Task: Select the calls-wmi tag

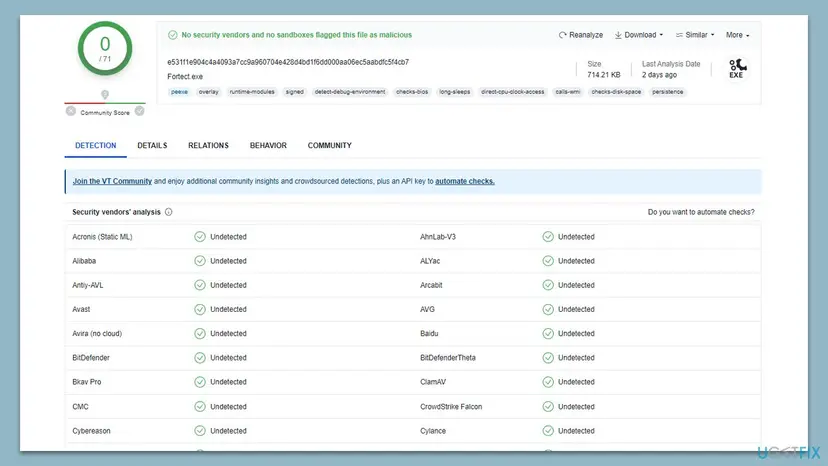Action: pyautogui.click(x=568, y=92)
